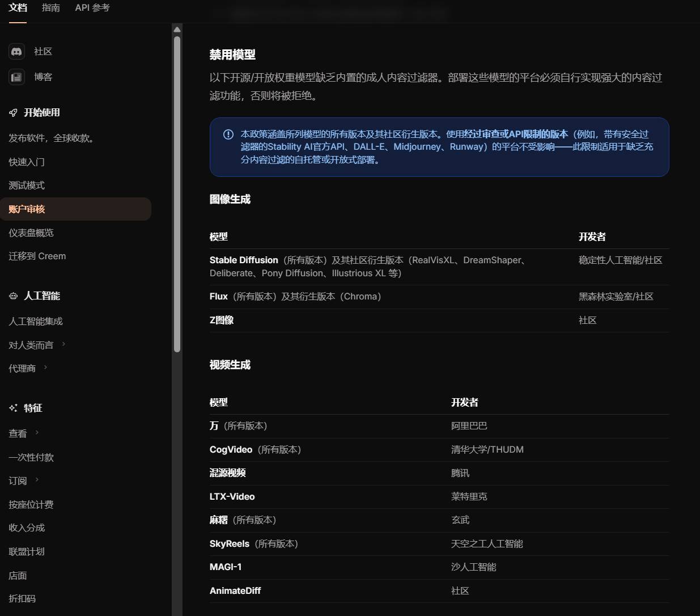Open the 代理商 sidebar item
The width and height of the screenshot is (700, 616).
click(22, 368)
